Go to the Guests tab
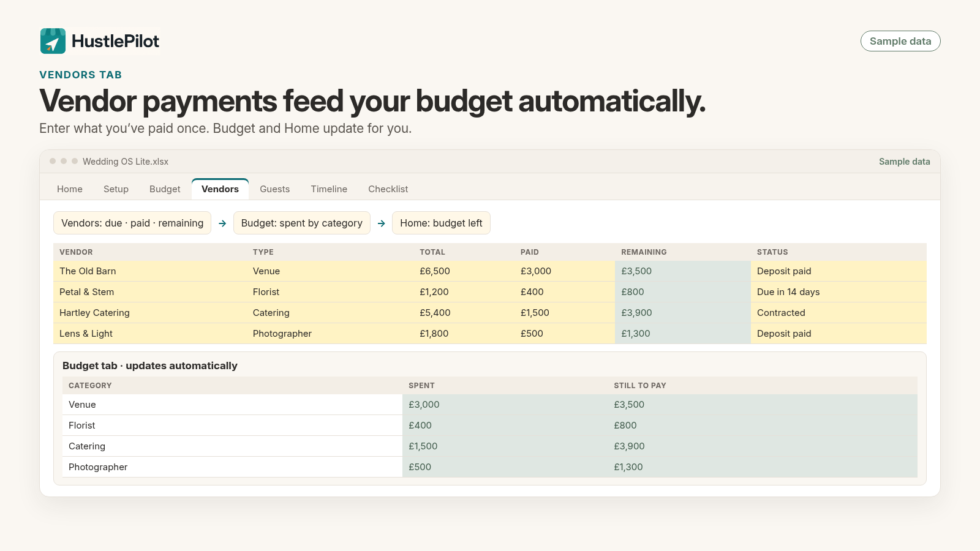The height and width of the screenshot is (551, 980). [x=274, y=189]
